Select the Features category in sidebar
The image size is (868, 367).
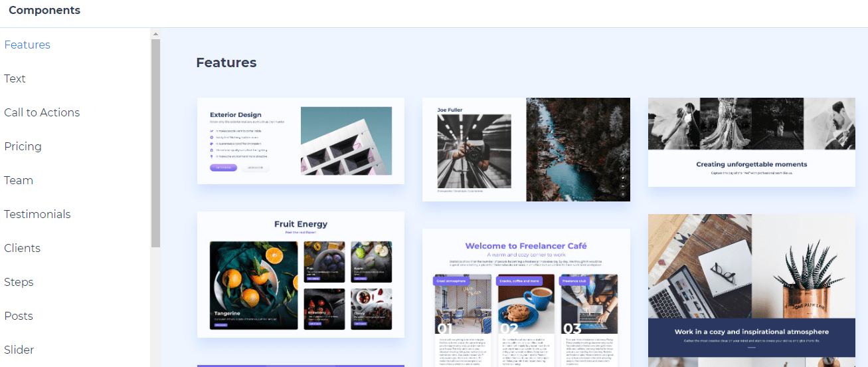point(27,45)
